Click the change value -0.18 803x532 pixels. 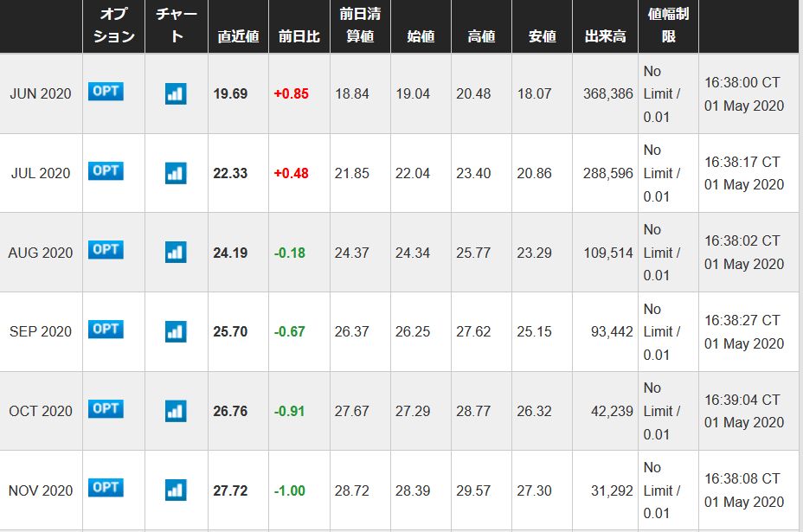[x=289, y=253]
